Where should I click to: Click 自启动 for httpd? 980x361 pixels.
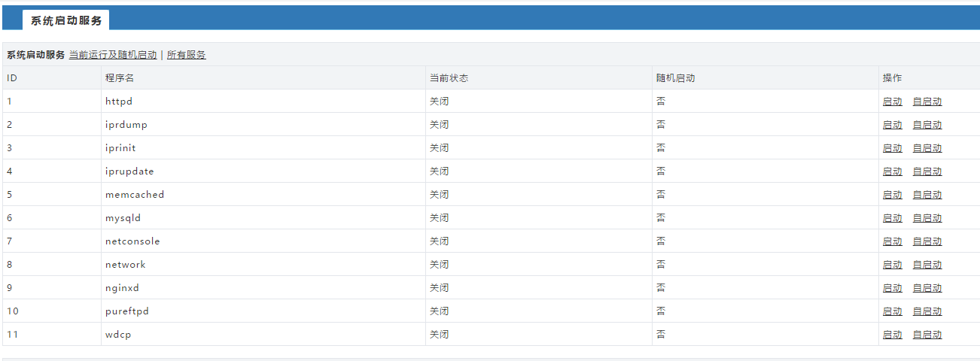tap(927, 102)
